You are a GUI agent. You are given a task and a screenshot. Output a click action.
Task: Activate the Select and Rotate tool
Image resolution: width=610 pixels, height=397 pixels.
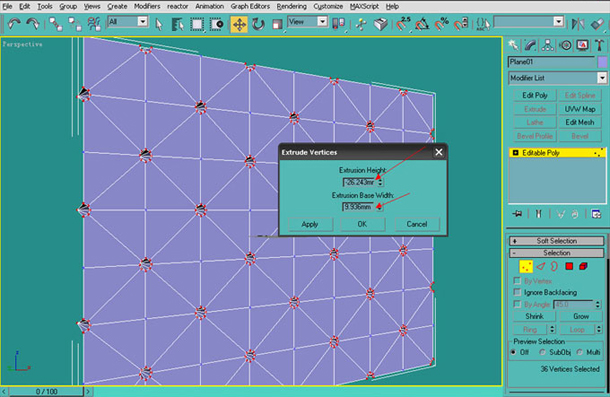pos(258,24)
